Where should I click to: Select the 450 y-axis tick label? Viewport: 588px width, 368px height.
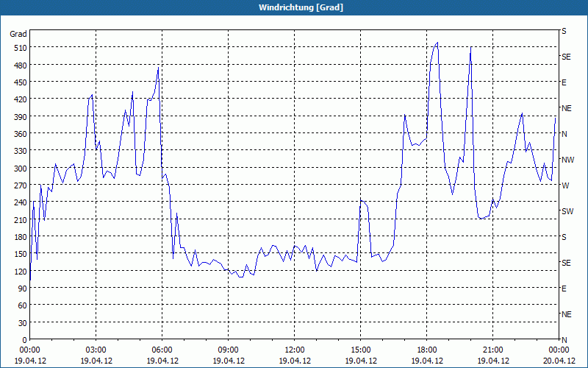point(21,82)
